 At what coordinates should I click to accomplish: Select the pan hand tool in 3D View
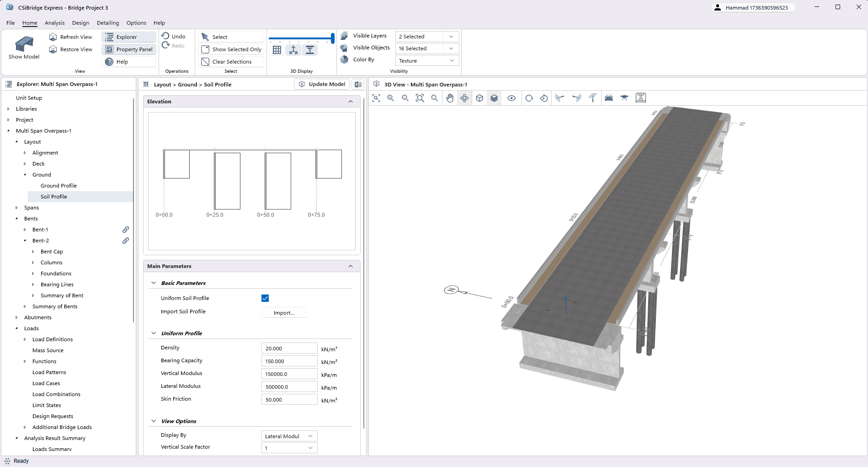point(450,98)
